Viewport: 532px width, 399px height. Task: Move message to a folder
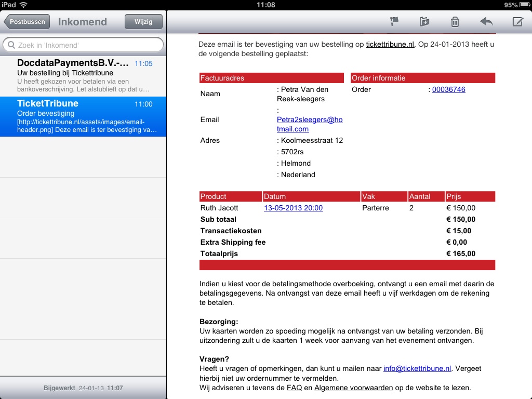tap(424, 22)
